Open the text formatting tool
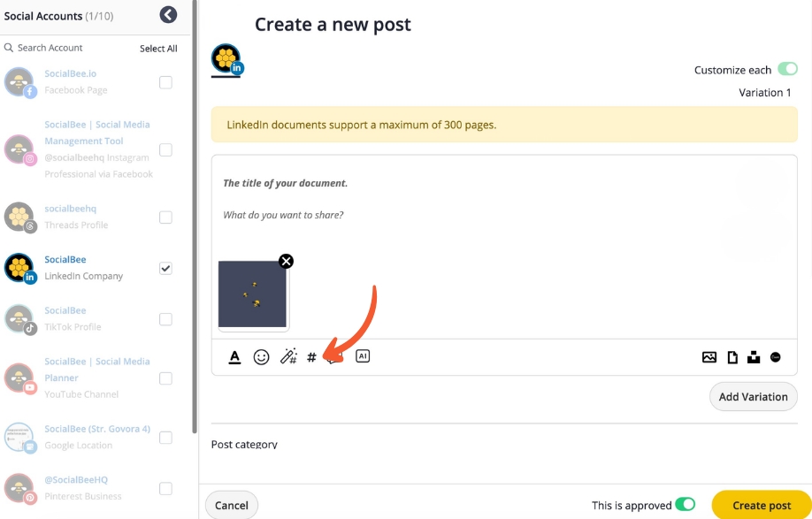The width and height of the screenshot is (812, 519). [x=234, y=357]
